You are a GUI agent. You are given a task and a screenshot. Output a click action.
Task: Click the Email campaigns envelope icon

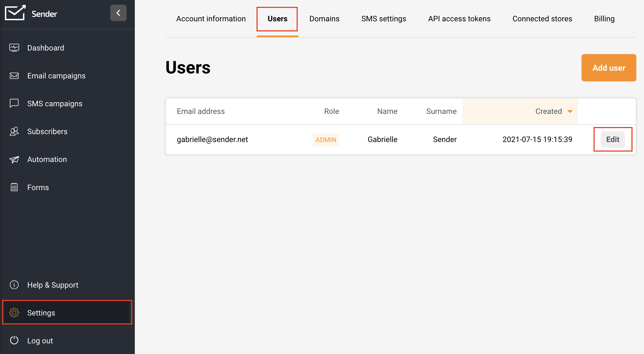pyautogui.click(x=14, y=76)
